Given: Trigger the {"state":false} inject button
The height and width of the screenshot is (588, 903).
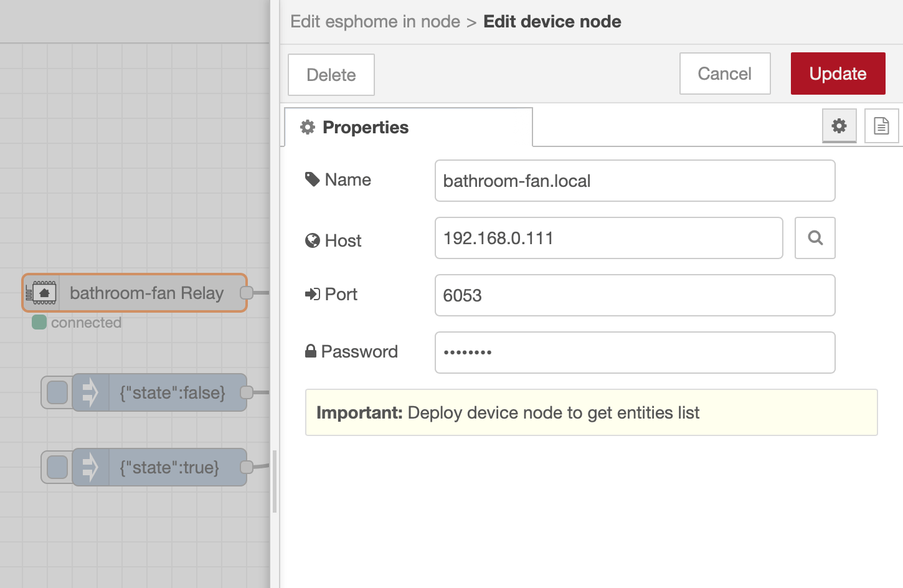Looking at the screenshot, I should coord(57,392).
